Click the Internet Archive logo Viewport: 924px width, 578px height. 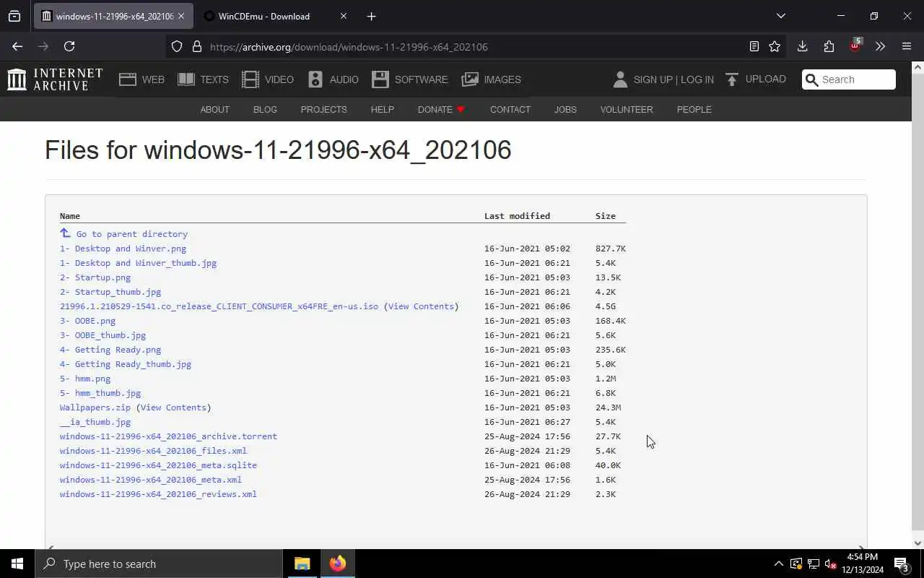[55, 79]
